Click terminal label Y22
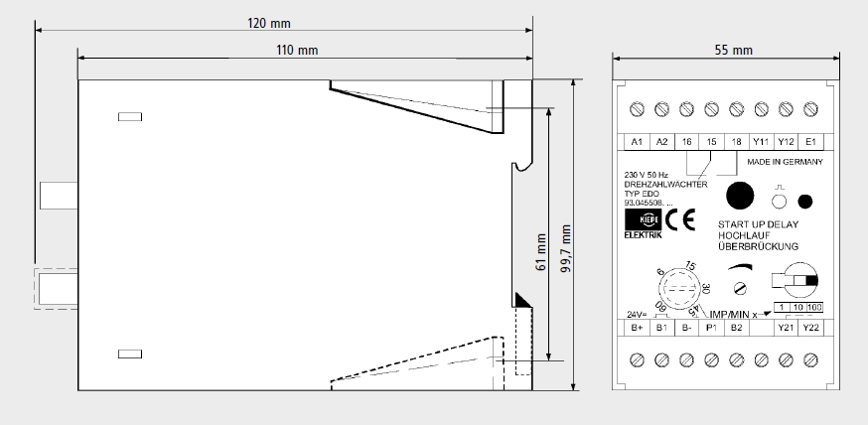 (x=809, y=327)
